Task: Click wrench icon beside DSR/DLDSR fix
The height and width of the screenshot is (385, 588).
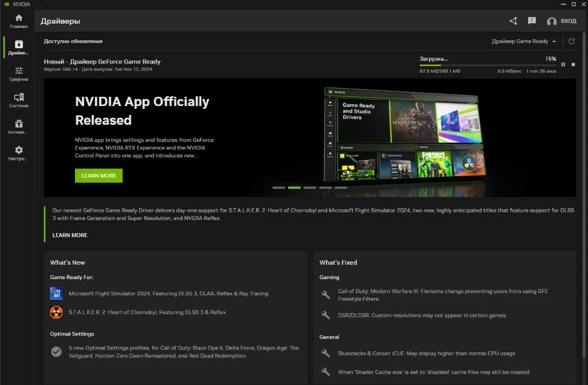Action: tap(326, 315)
